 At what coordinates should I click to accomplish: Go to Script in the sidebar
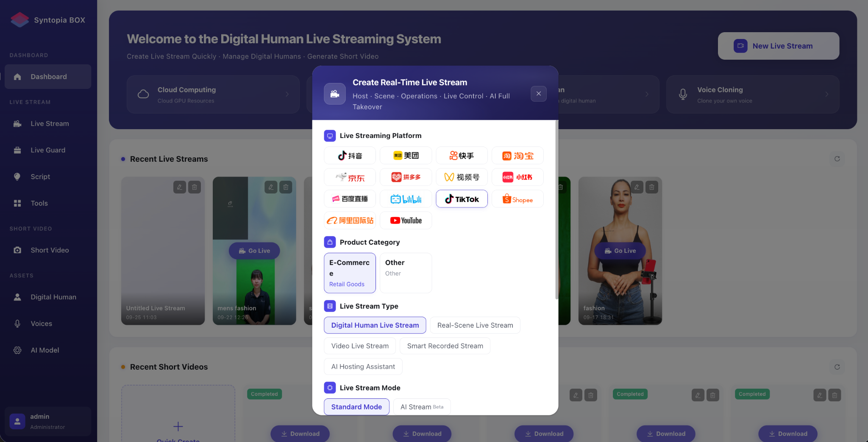click(48, 177)
